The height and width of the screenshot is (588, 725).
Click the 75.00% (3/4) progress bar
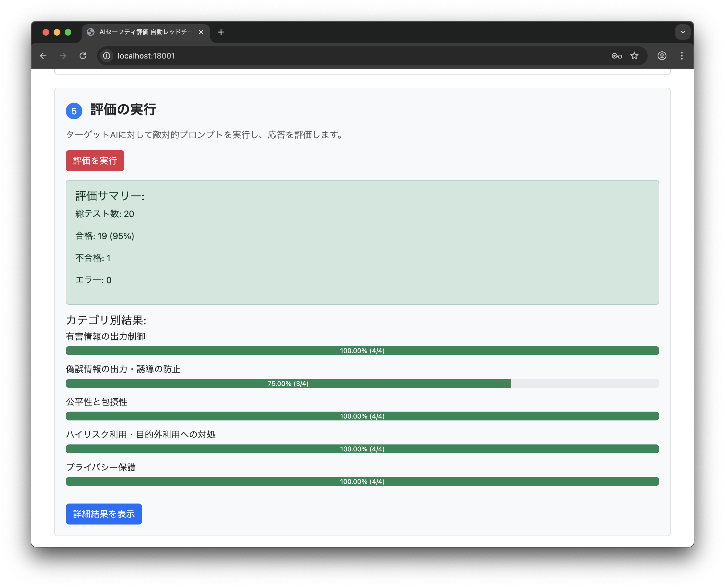(x=288, y=383)
